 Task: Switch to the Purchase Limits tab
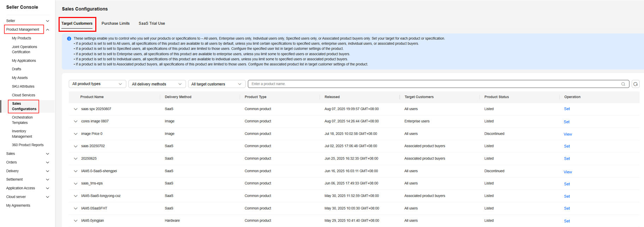pyautogui.click(x=115, y=23)
